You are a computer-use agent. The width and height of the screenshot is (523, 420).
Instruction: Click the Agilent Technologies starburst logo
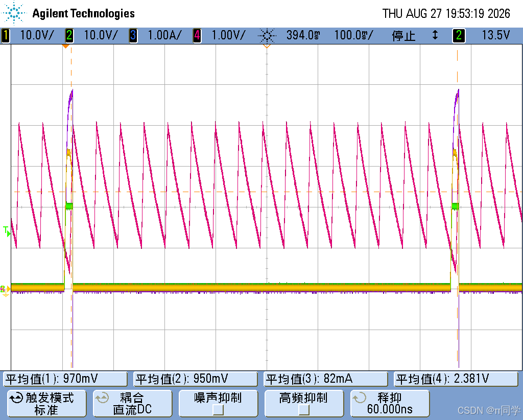coord(14,13)
